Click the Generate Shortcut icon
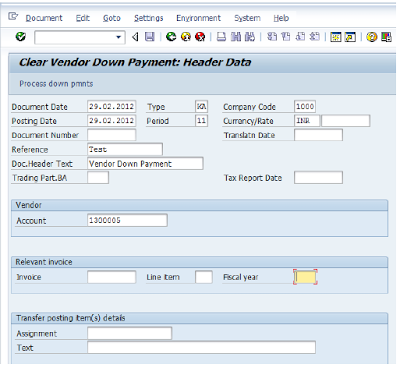400x371 pixels. [350, 37]
